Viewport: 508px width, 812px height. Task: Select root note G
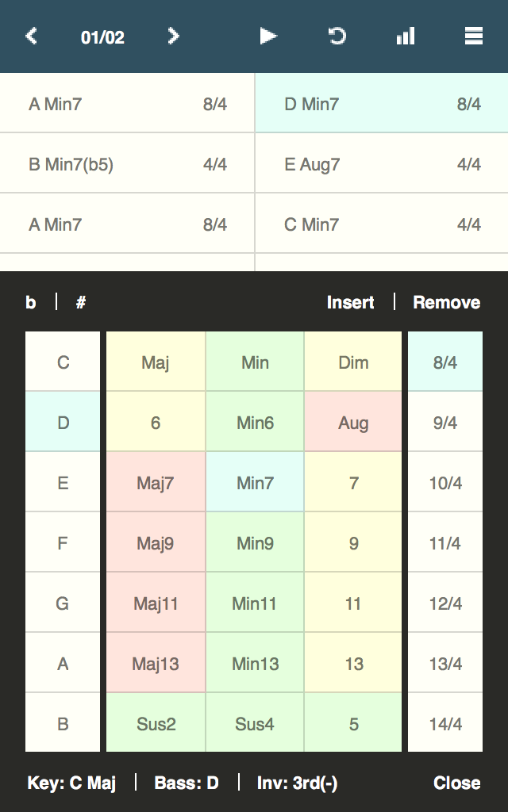[x=63, y=603]
